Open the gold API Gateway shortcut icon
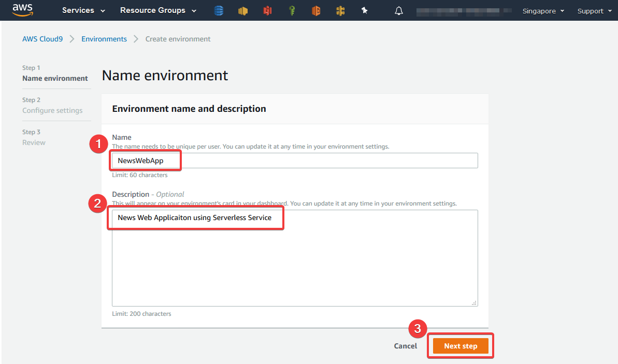The height and width of the screenshot is (364, 618). [340, 11]
